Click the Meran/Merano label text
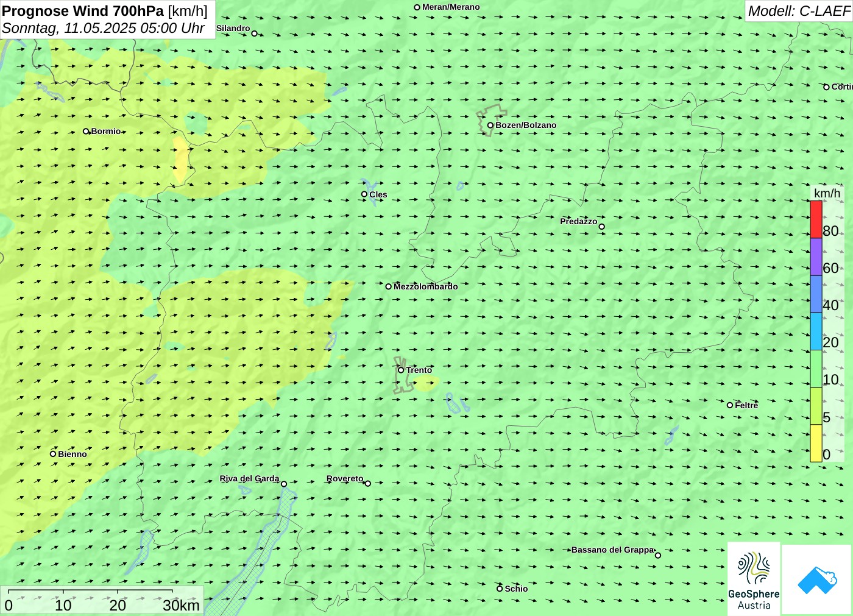 (451, 7)
